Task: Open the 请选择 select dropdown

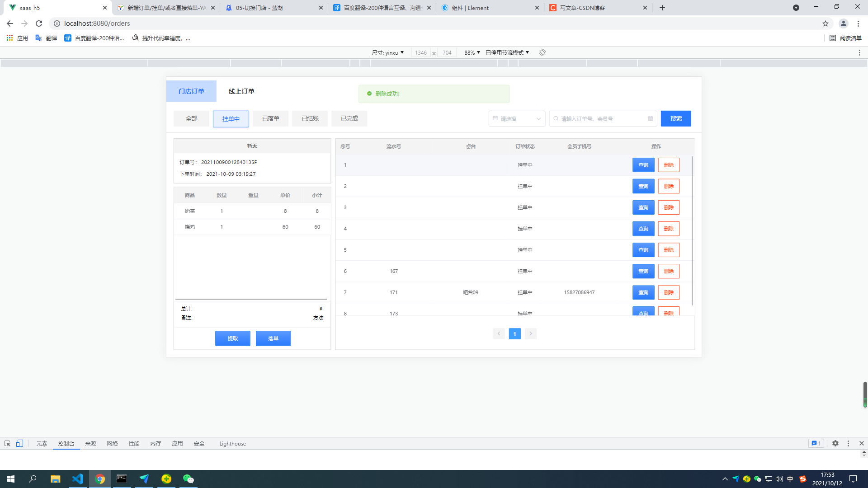Action: [517, 118]
